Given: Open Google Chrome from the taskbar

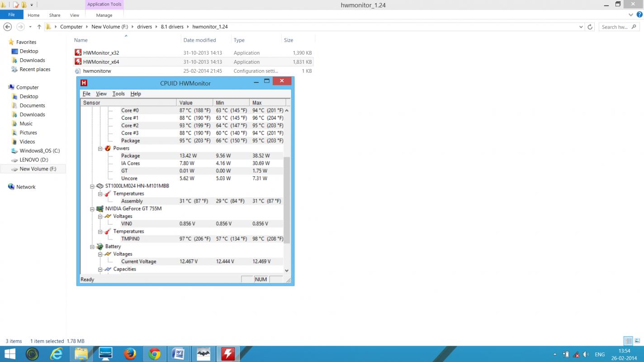Looking at the screenshot, I should (x=154, y=354).
